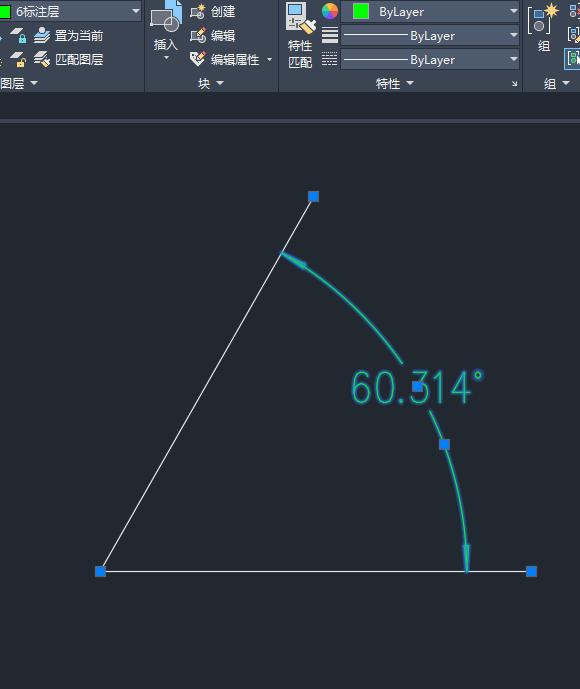This screenshot has width=580, height=689.
Task: Click the 组 group button
Action: click(x=544, y=27)
